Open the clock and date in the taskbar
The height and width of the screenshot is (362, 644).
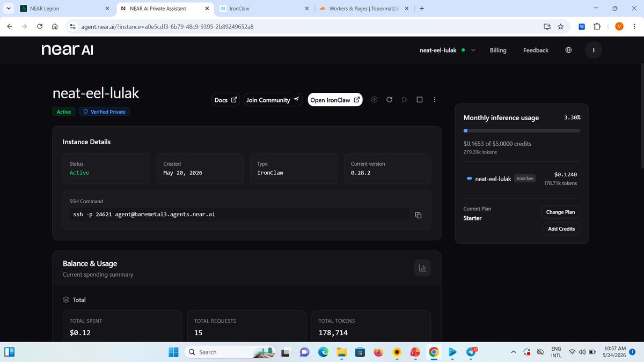[x=614, y=352]
